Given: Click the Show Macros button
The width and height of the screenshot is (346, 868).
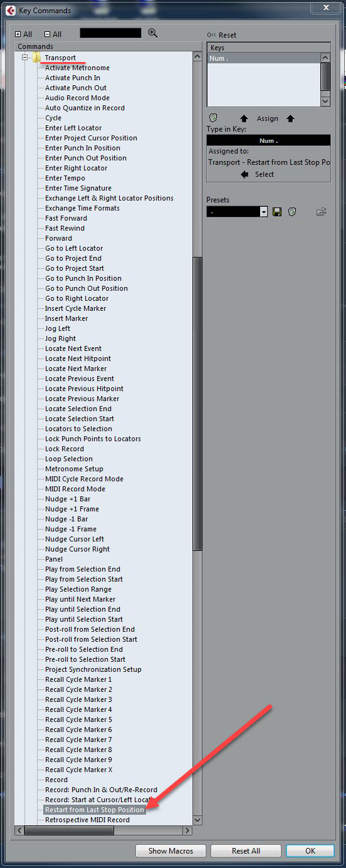Looking at the screenshot, I should [x=170, y=850].
